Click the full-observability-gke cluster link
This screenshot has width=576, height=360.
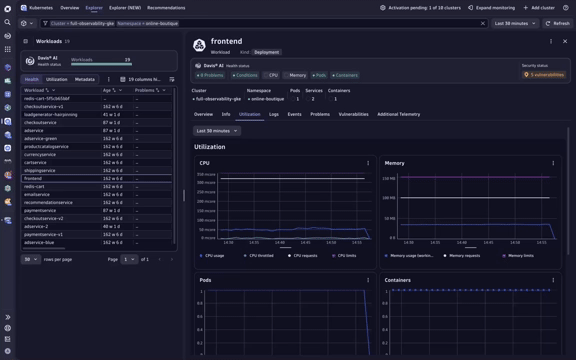coord(217,99)
